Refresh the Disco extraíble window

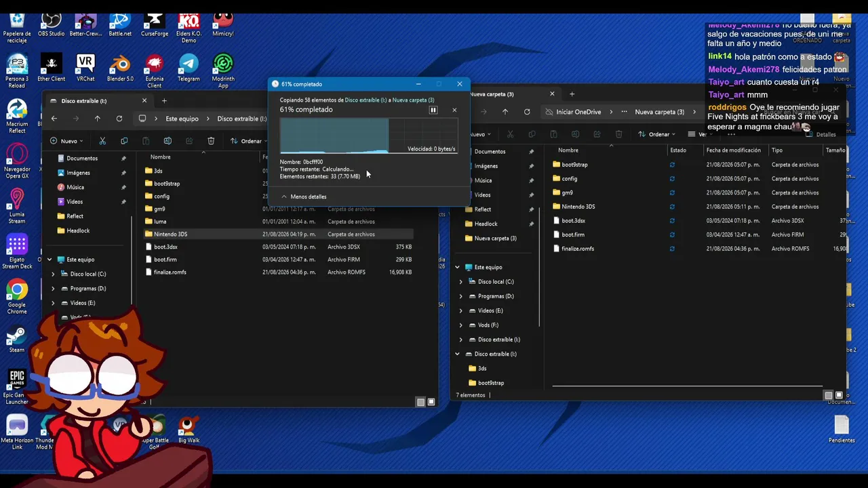[119, 119]
